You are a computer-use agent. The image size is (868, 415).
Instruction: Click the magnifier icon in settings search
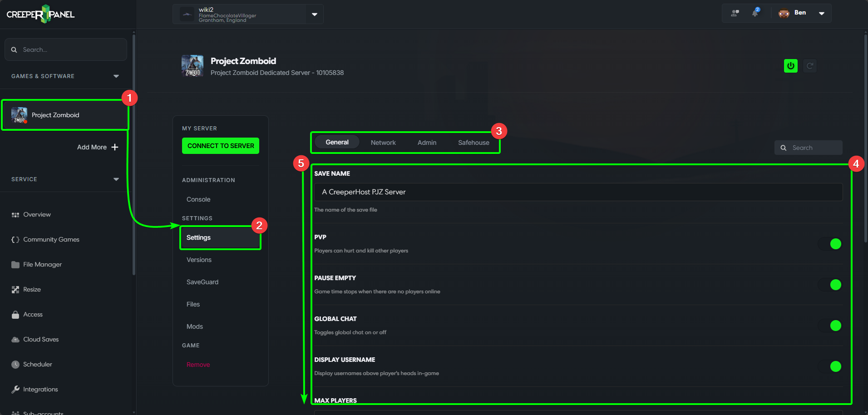pyautogui.click(x=784, y=148)
